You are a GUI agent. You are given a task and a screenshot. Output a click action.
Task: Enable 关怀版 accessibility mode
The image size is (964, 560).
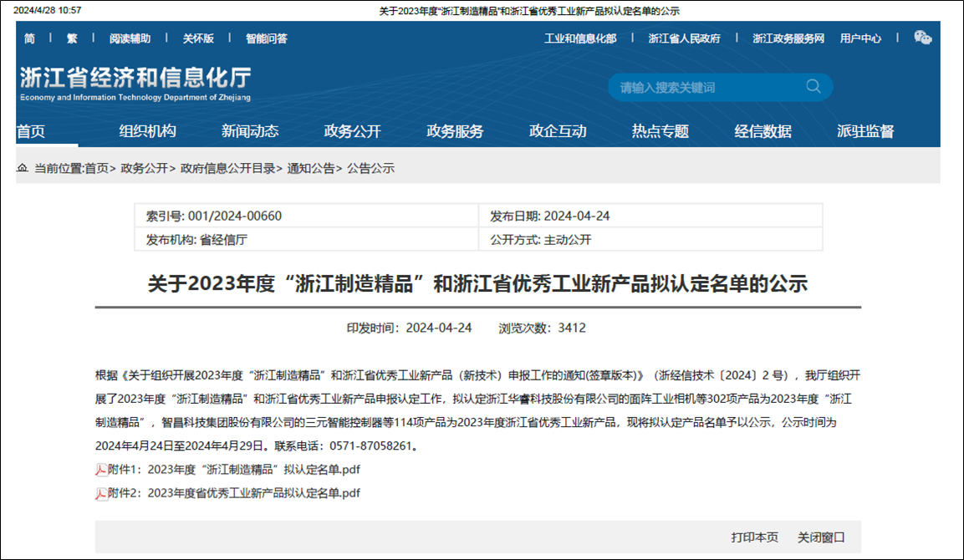(198, 38)
